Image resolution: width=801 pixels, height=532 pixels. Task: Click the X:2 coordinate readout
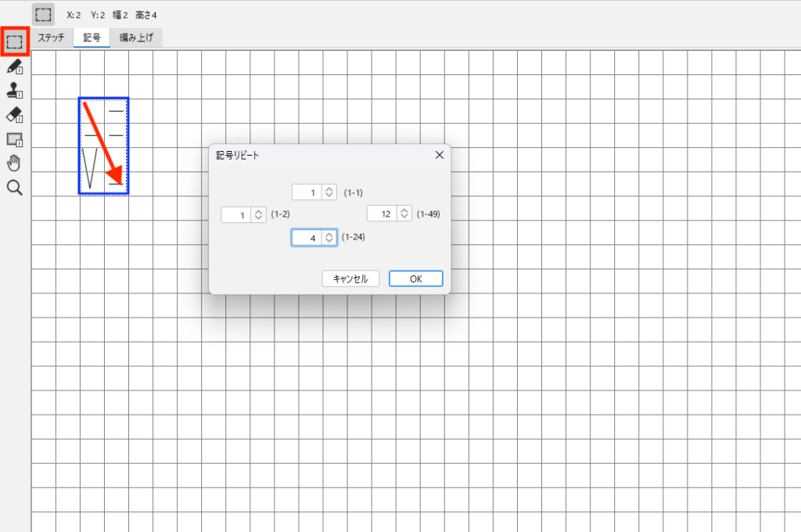click(x=74, y=16)
